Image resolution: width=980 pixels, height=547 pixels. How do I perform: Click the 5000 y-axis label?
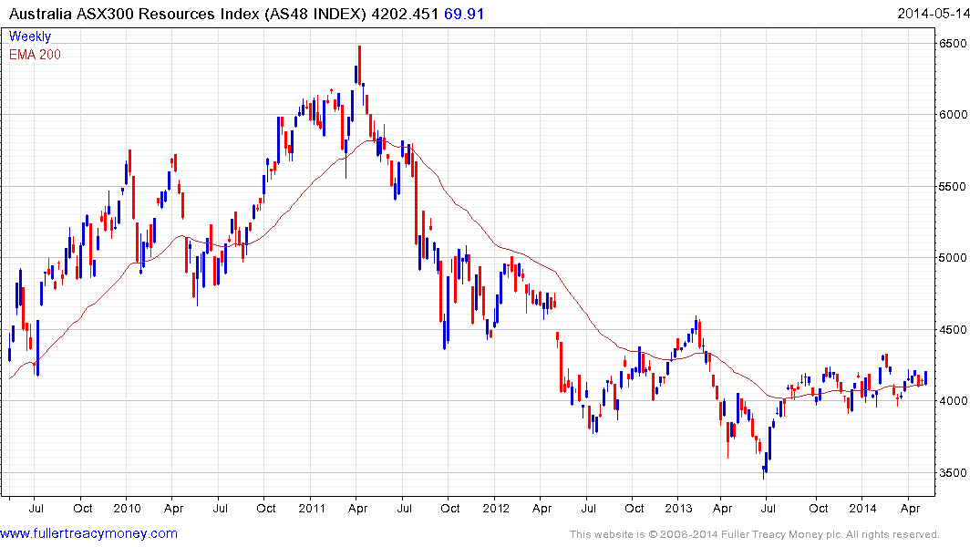[953, 258]
